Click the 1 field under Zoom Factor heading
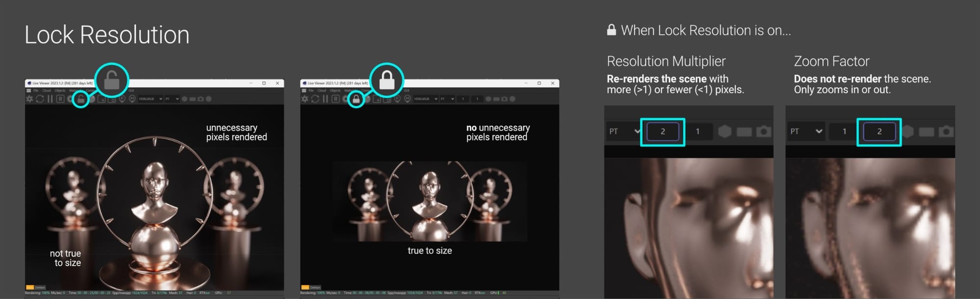Viewport: 980px width, 299px height. point(844,131)
